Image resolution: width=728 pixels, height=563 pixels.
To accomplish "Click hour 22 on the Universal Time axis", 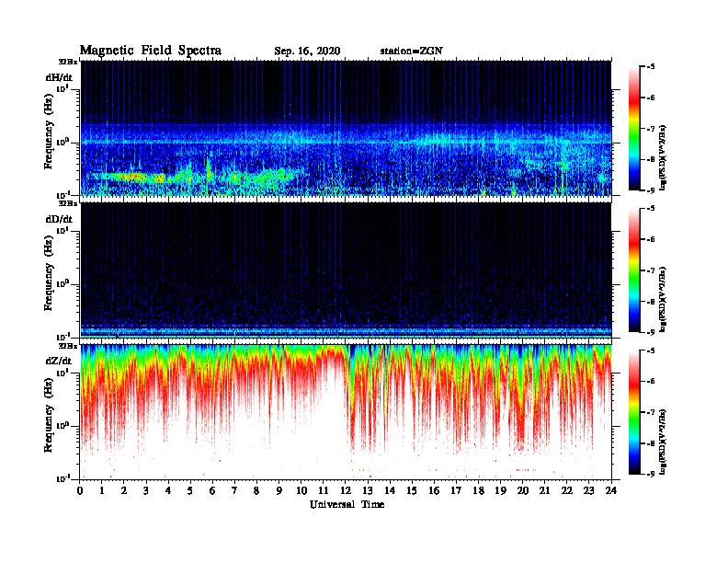I will pyautogui.click(x=567, y=490).
